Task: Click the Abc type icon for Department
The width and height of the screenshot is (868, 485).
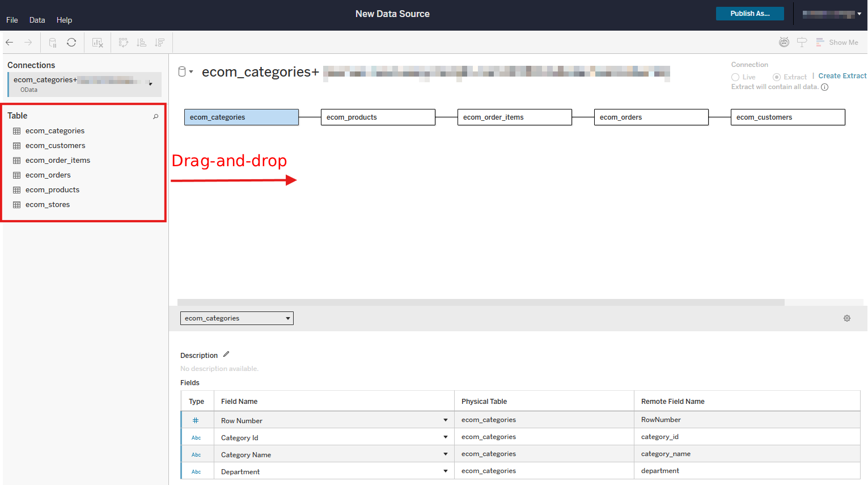Action: click(x=196, y=471)
